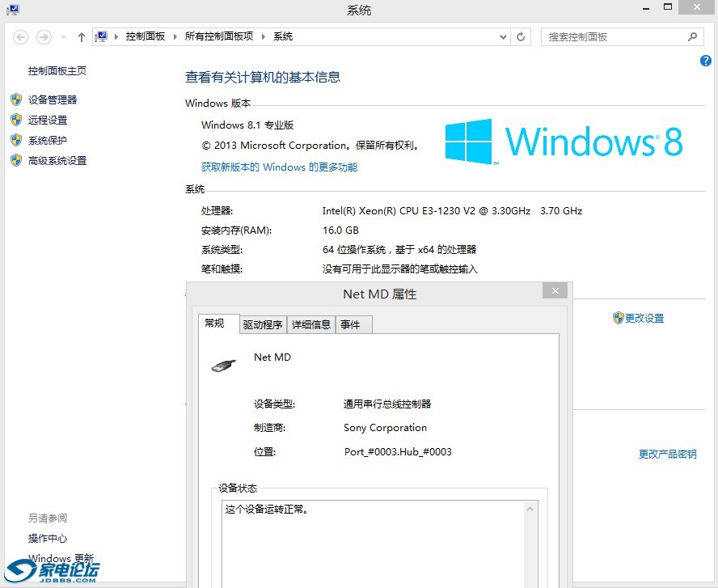Select 所有控制面板项 in the breadcrumb
This screenshot has height=588, width=718.
(219, 36)
